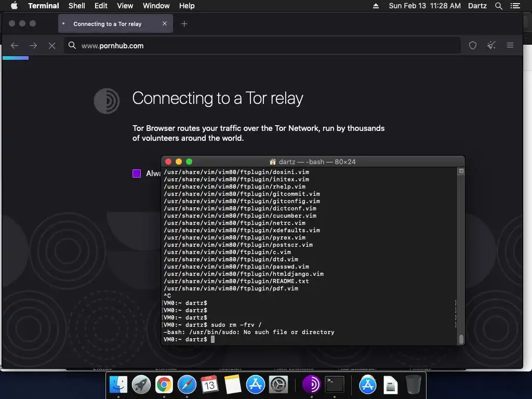This screenshot has width=532, height=399.
Task: Click the search magnifier in address bar
Action: coord(72,45)
